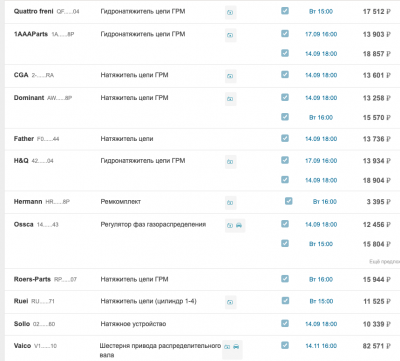400x361 pixels.
Task: Uncheck Roers-Parts 15 944 ₽ offer checkbox
Action: point(285,279)
